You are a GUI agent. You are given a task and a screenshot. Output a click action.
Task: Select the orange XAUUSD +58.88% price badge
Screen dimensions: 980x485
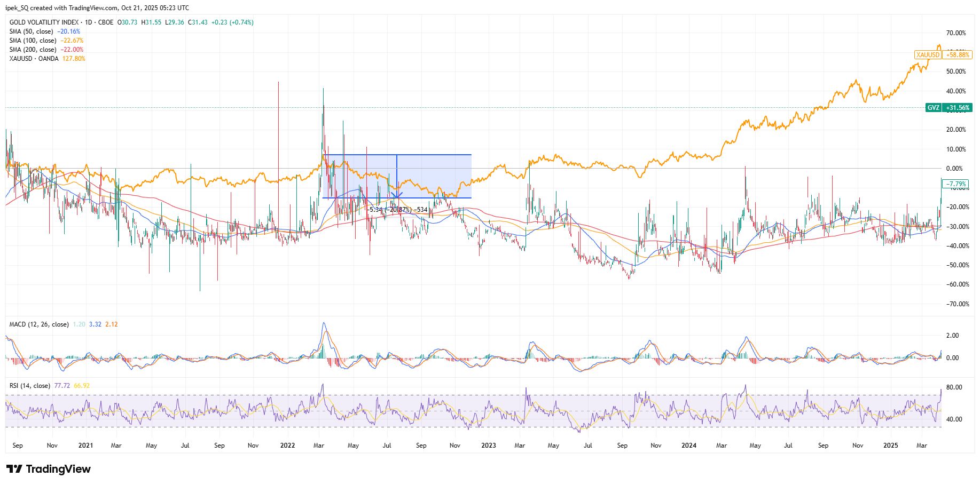pyautogui.click(x=944, y=55)
